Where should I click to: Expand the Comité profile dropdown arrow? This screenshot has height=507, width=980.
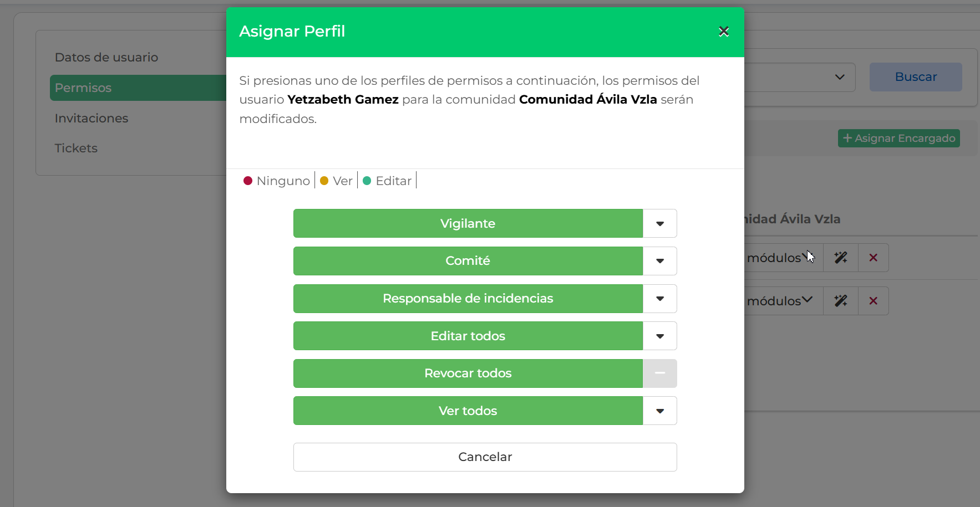click(x=660, y=261)
